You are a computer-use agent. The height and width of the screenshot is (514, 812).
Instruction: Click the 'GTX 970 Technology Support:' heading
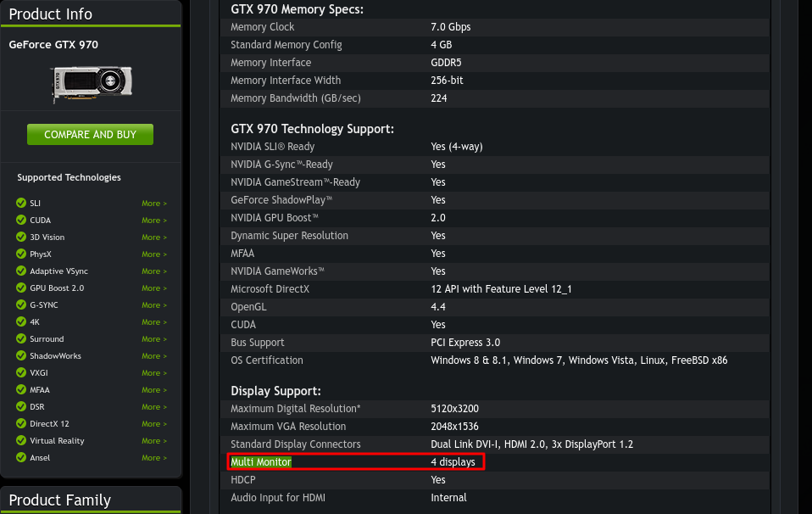click(312, 129)
